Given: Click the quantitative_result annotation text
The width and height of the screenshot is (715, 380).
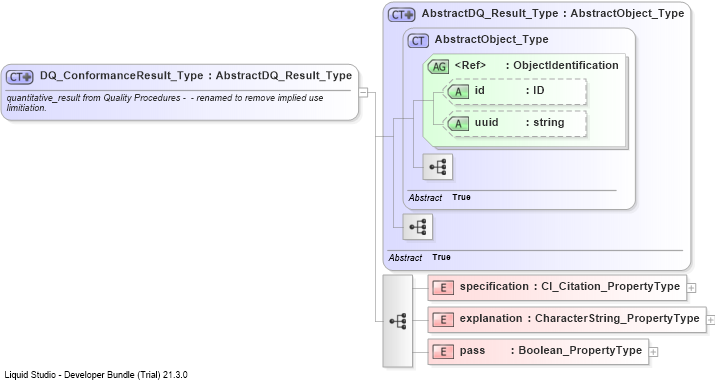Looking at the screenshot, I should [x=165, y=103].
